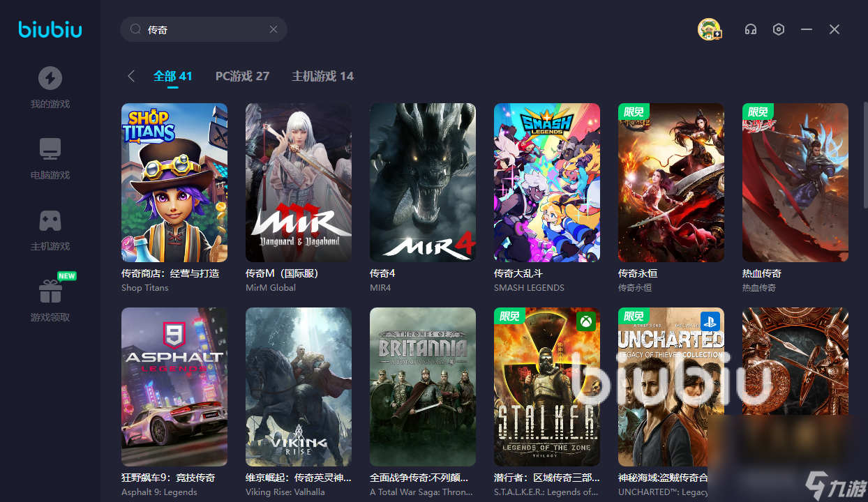Screen dimensions: 868x502
Task: Click the biubiu logo
Action: pos(50,29)
